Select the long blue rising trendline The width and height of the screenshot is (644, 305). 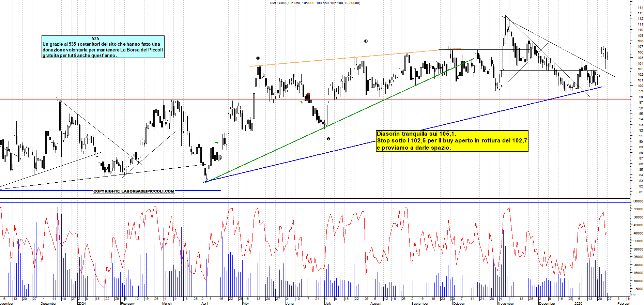(402, 135)
